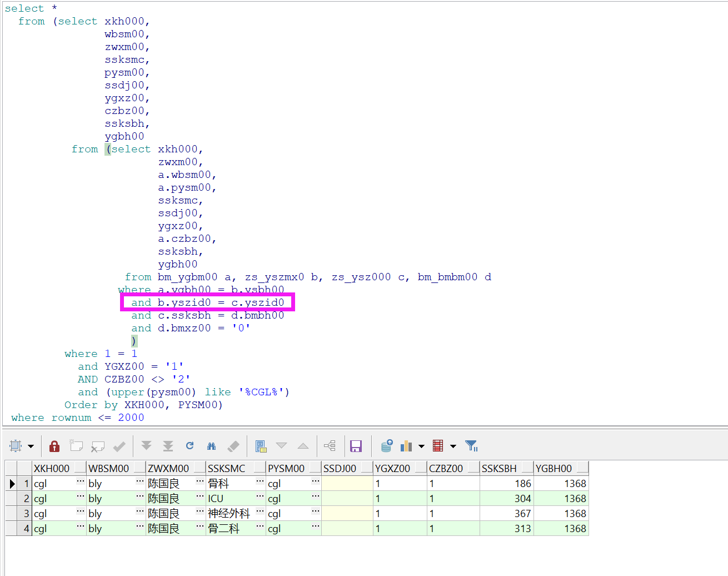This screenshot has height=576, width=728.
Task: Select the row 3 indicator cell
Action: pyautogui.click(x=12, y=514)
